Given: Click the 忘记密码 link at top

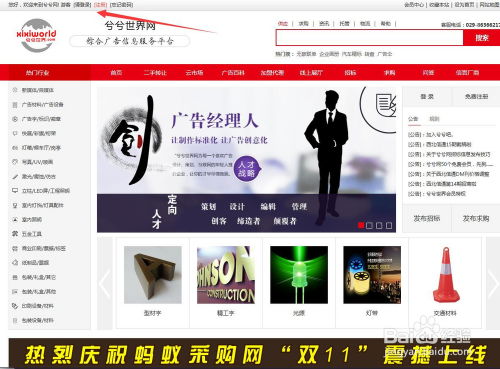Looking at the screenshot, I should point(121,5).
